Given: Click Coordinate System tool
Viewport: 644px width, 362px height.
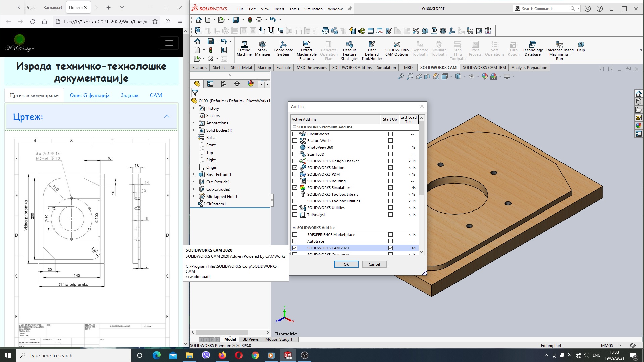Looking at the screenshot, I should 283,49.
